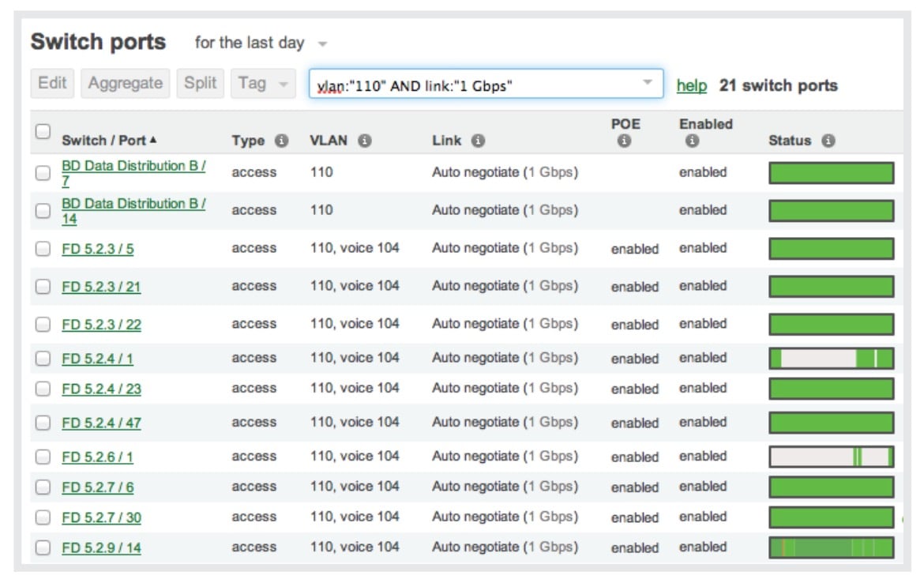Click the Link value in FD 5.2.7 / 6 row
The image size is (924, 583).
tap(505, 487)
